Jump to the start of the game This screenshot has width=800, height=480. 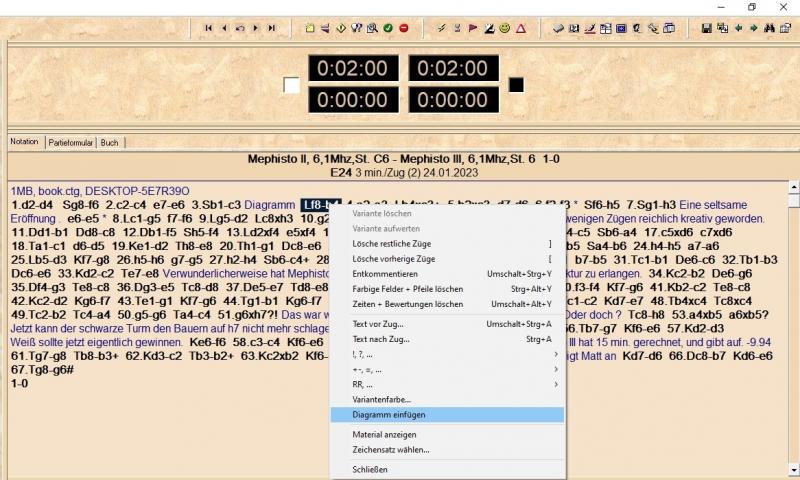pyautogui.click(x=209, y=28)
